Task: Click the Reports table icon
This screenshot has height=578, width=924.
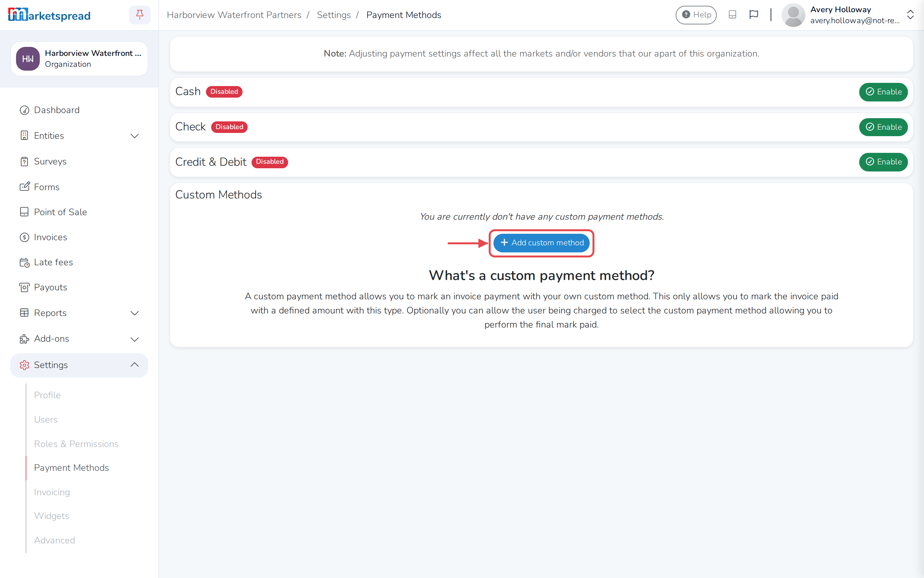Action: pos(24,313)
